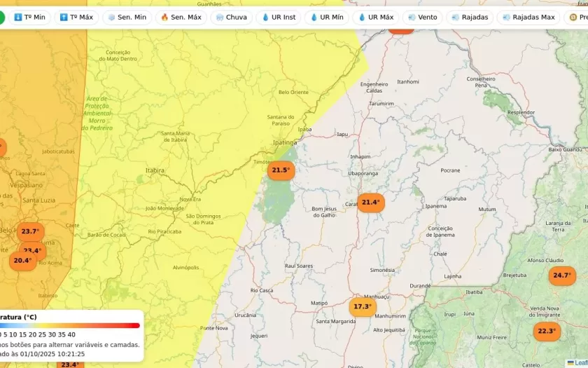
Task: Display the Chuva rain layer
Action: pyautogui.click(x=232, y=17)
